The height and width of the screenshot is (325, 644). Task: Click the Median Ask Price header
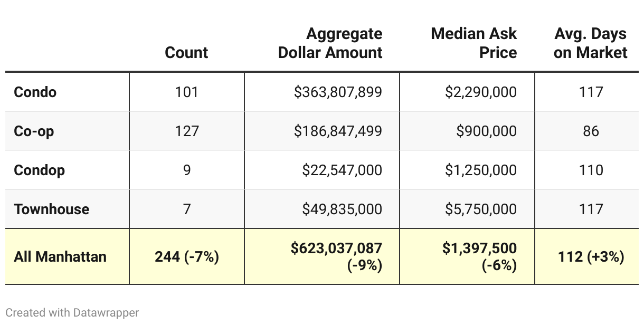pyautogui.click(x=473, y=43)
